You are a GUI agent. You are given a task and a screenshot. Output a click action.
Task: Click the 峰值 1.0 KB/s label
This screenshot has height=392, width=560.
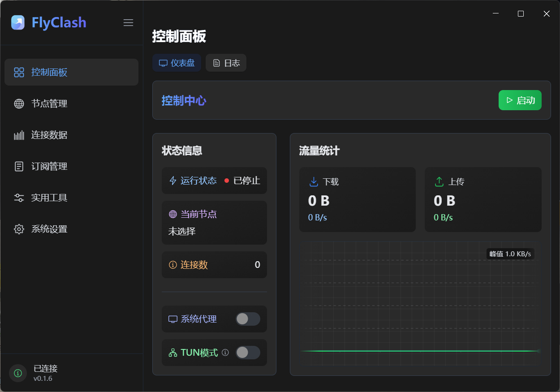coord(510,254)
